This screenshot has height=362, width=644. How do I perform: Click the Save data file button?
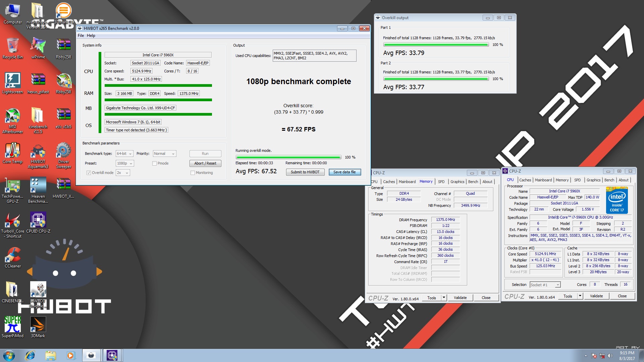tap(344, 172)
